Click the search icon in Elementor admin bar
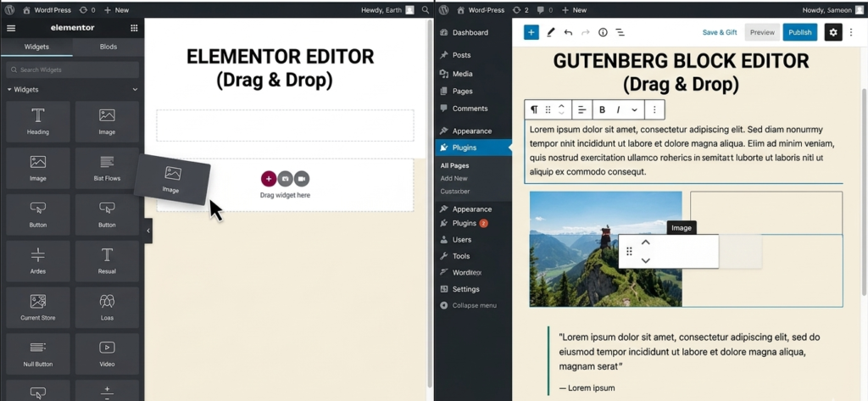The width and height of the screenshot is (868, 401). point(426,10)
